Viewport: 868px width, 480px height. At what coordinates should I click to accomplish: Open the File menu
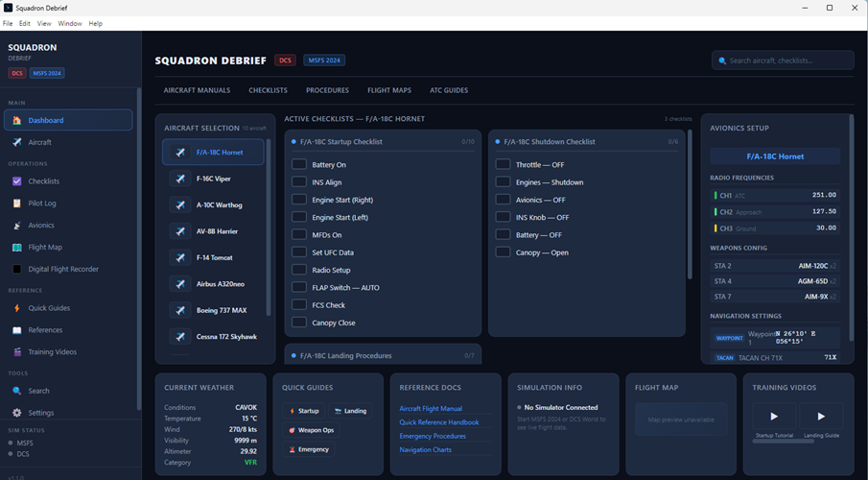click(x=8, y=24)
